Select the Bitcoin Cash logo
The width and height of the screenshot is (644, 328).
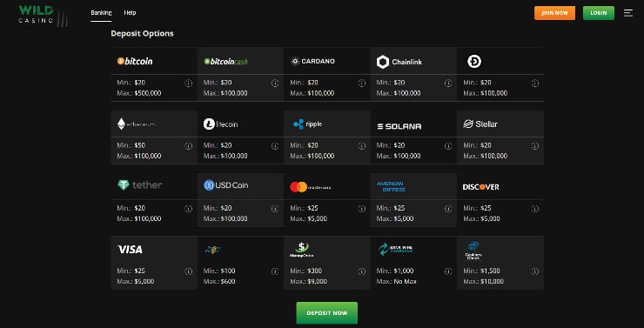pos(226,62)
